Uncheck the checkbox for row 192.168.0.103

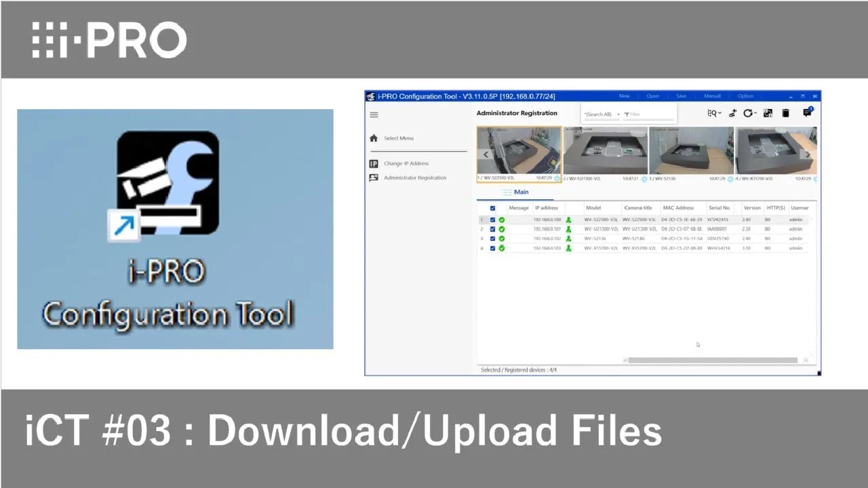pyautogui.click(x=492, y=248)
